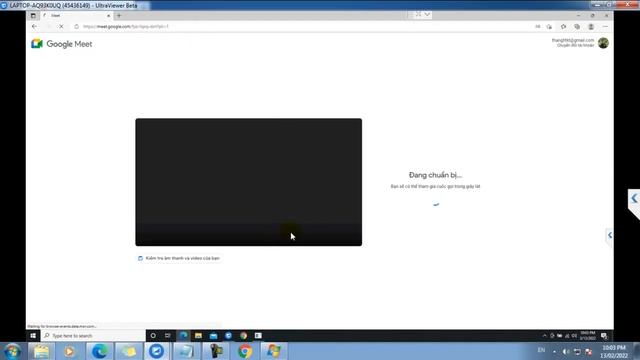Click the EN language indicator

click(541, 350)
